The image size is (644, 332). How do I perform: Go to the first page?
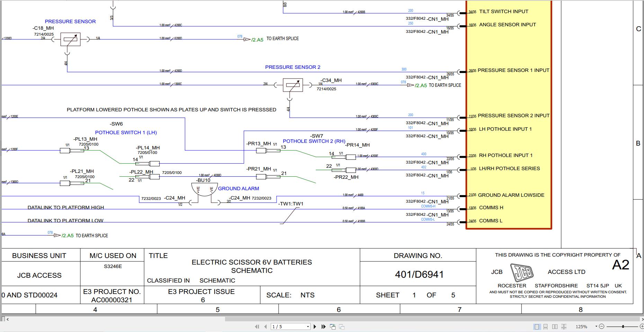pyautogui.click(x=257, y=326)
